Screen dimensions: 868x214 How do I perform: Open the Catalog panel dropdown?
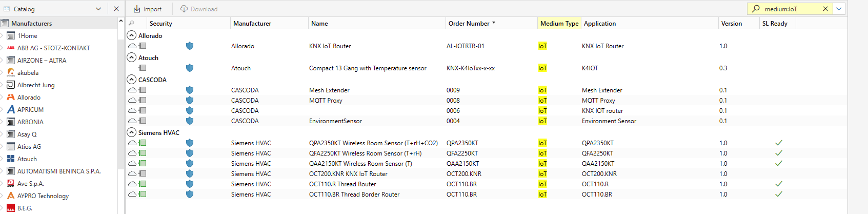point(98,9)
